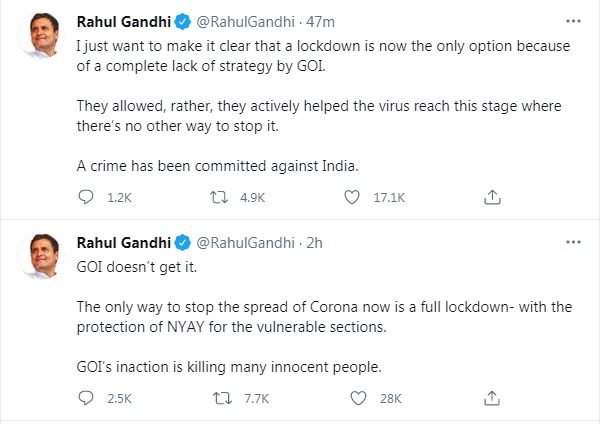The image size is (604, 424).
Task: Click verified badge on first tweet
Action: tap(184, 21)
